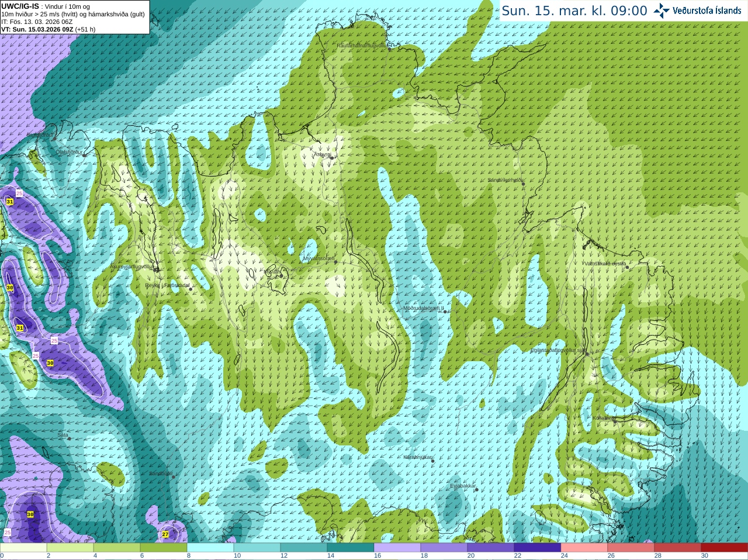Image resolution: width=748 pixels, height=560 pixels.
Task: Click the Egilsstaðaflugvöllur station label
Action: click(557, 350)
